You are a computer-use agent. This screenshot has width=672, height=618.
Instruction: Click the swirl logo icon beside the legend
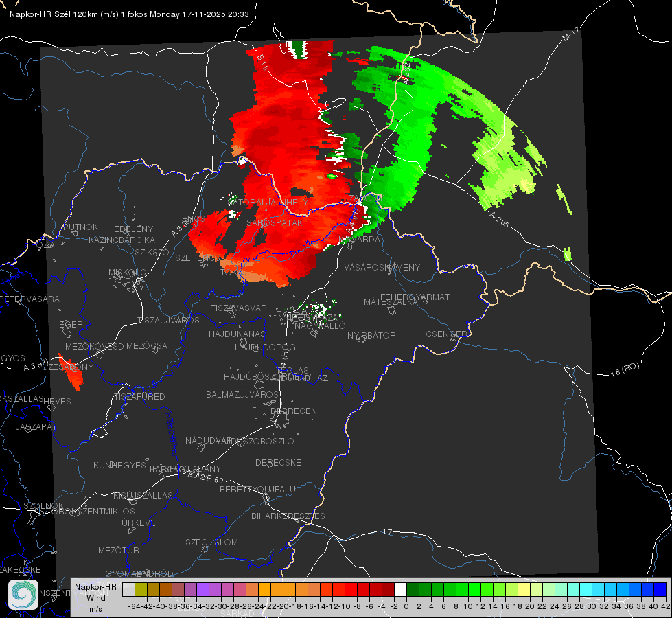23,595
